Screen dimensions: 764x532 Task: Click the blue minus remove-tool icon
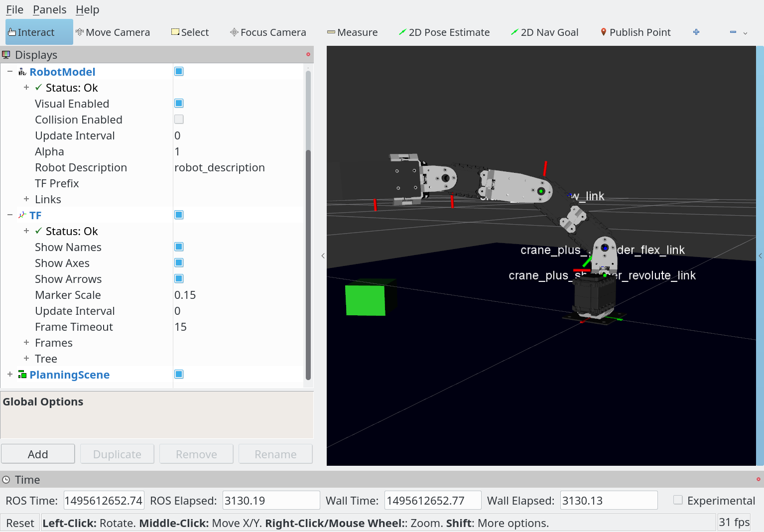733,32
